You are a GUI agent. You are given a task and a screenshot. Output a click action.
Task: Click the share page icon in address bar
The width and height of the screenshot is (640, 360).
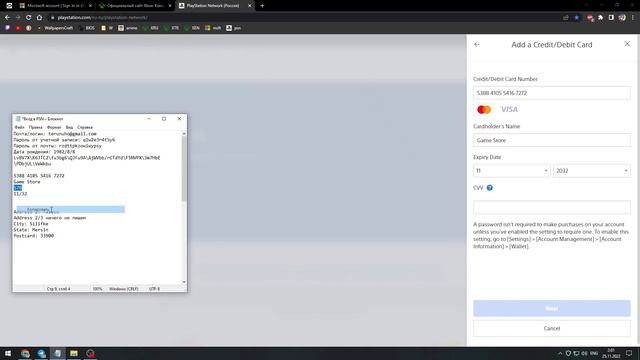click(566, 18)
